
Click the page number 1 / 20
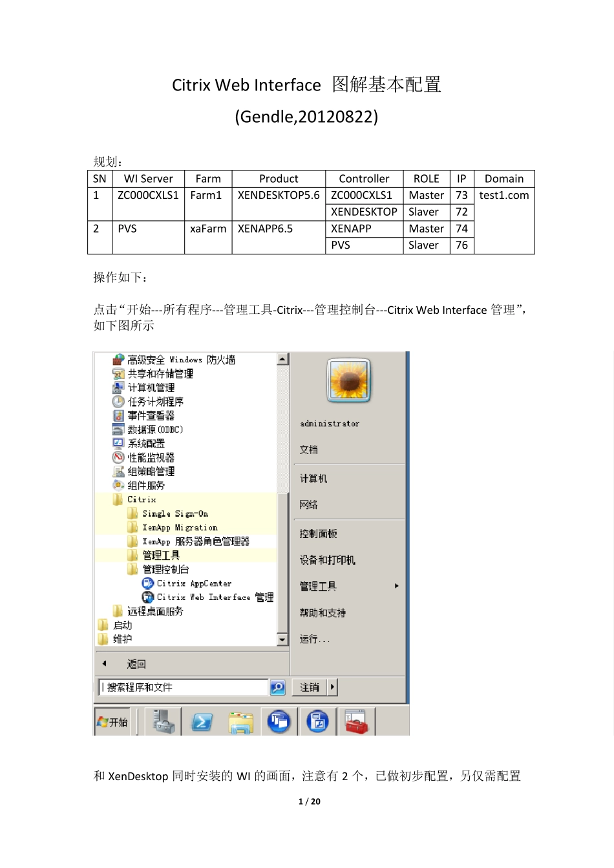[x=309, y=801]
